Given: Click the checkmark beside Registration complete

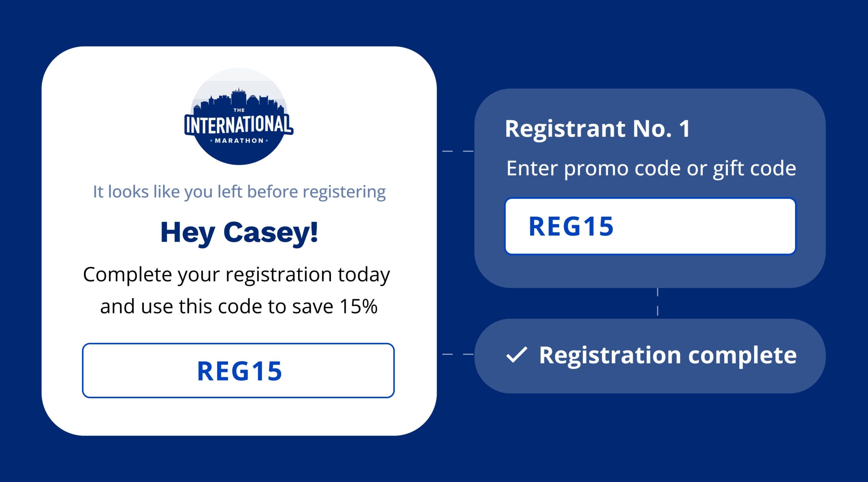Looking at the screenshot, I should (516, 355).
